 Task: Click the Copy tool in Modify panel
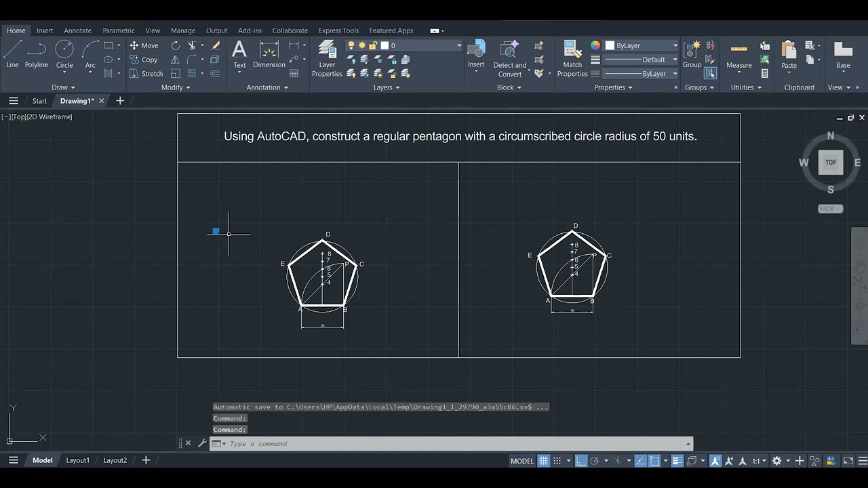coord(144,60)
